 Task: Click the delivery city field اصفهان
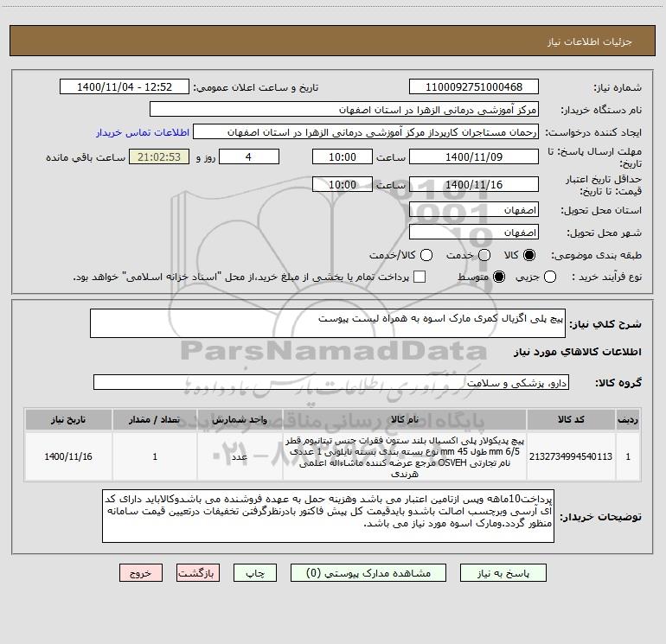pyautogui.click(x=474, y=233)
